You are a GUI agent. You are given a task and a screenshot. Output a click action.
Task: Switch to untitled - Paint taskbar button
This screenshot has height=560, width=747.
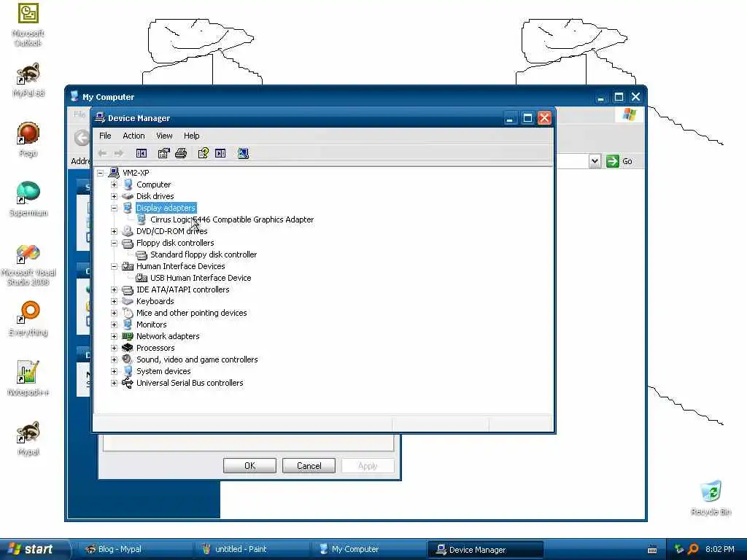pos(251,550)
